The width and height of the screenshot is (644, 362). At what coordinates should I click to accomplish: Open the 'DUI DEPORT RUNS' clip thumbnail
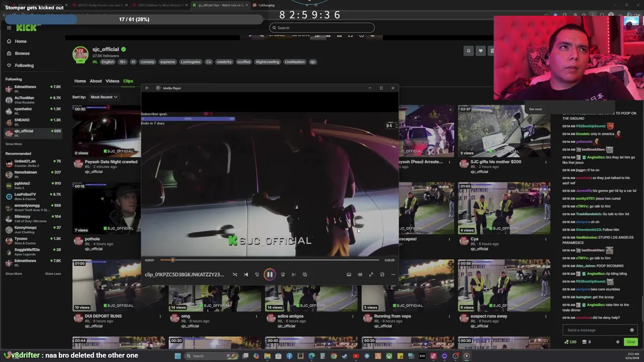[118, 286]
